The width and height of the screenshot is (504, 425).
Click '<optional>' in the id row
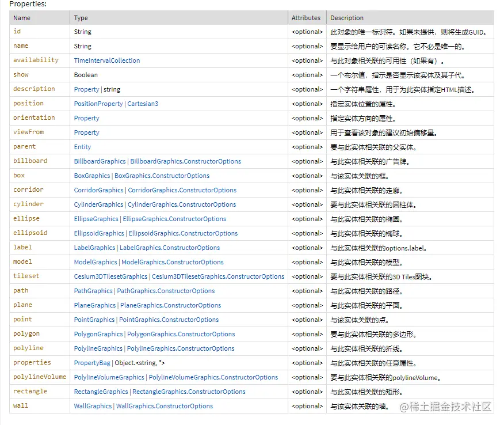[x=307, y=32]
